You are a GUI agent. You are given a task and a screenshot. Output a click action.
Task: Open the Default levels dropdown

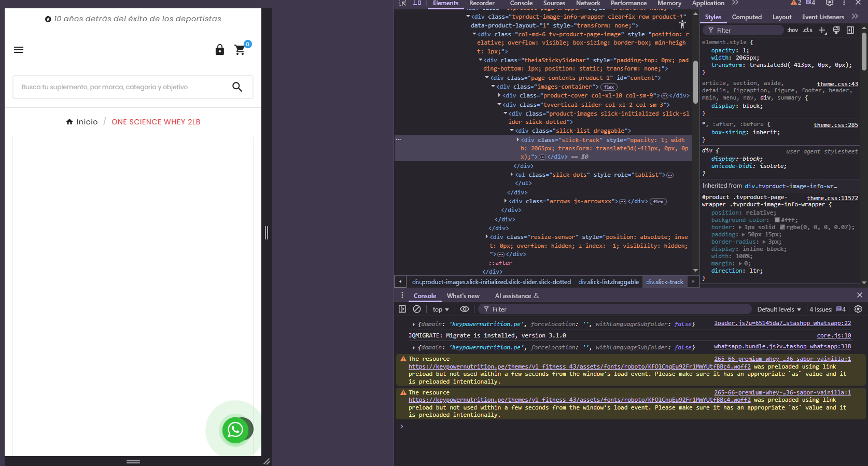[x=779, y=309]
